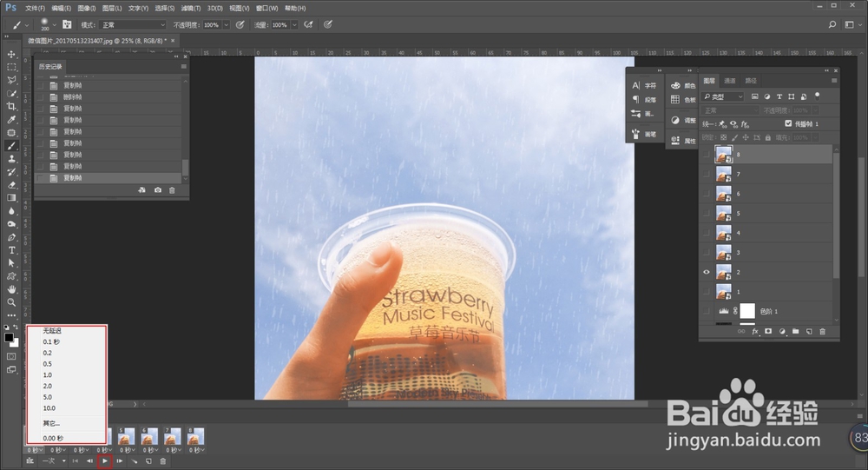Open the 流量 value dropdown arrow
The width and height of the screenshot is (868, 470).
[x=294, y=25]
